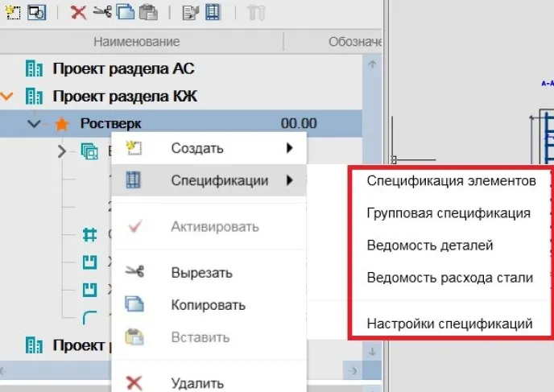Collapse the Ростверк tree node
The height and width of the screenshot is (392, 554).
click(x=34, y=124)
